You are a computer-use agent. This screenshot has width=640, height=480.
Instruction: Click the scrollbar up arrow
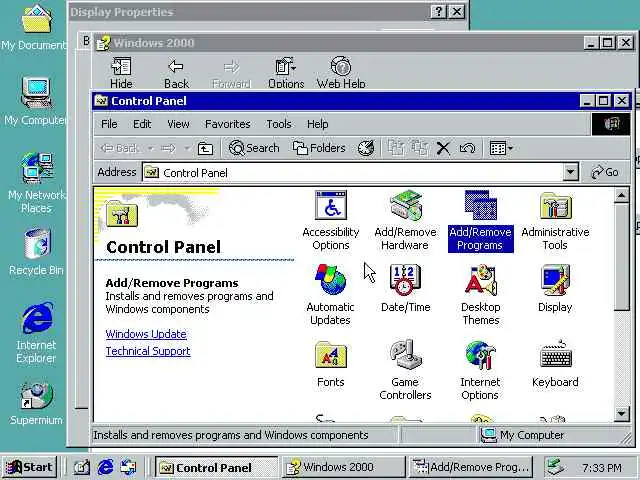coord(621,196)
